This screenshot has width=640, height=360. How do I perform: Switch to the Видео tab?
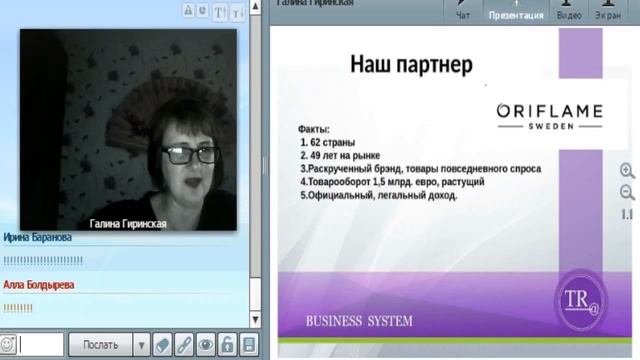coord(569,11)
